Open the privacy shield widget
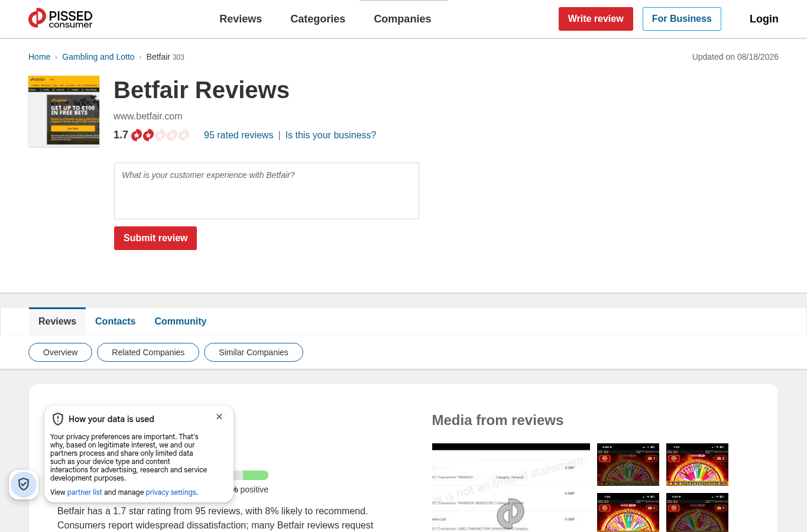 pos(24,485)
